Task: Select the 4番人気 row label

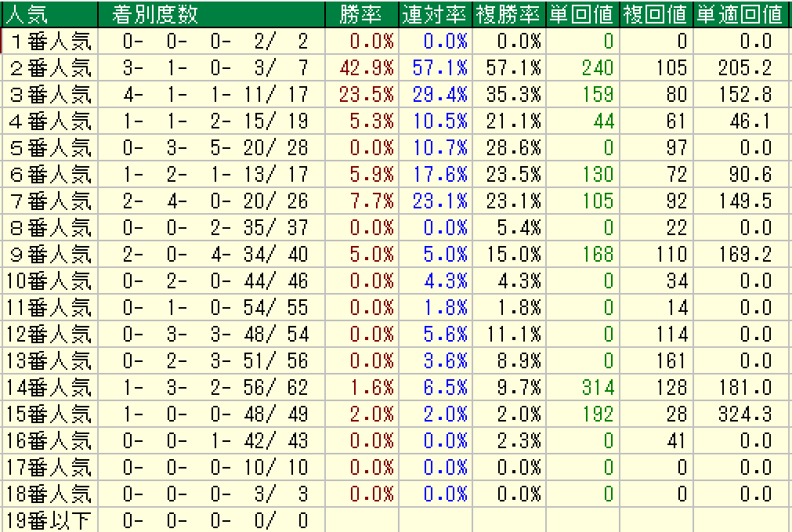Action: click(x=50, y=121)
